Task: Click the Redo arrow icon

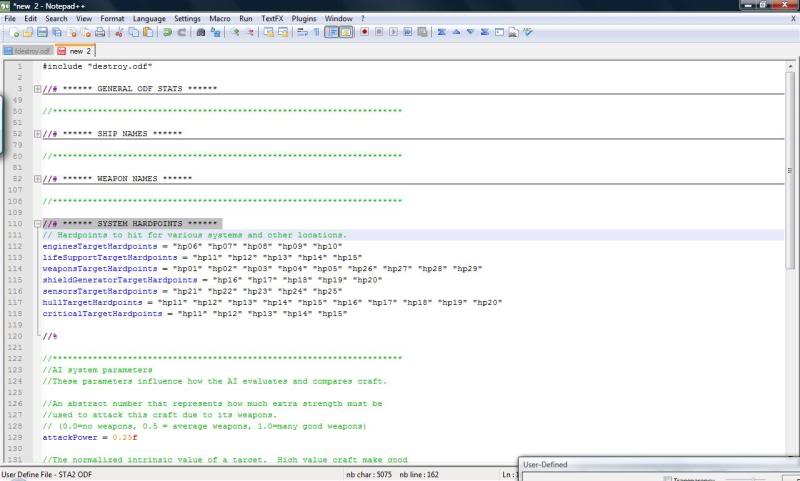Action: (x=182, y=33)
